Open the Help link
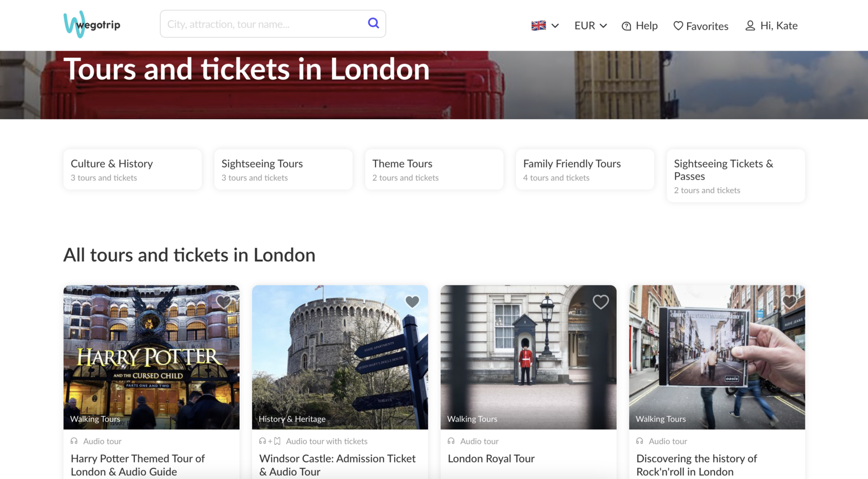 pyautogui.click(x=640, y=26)
